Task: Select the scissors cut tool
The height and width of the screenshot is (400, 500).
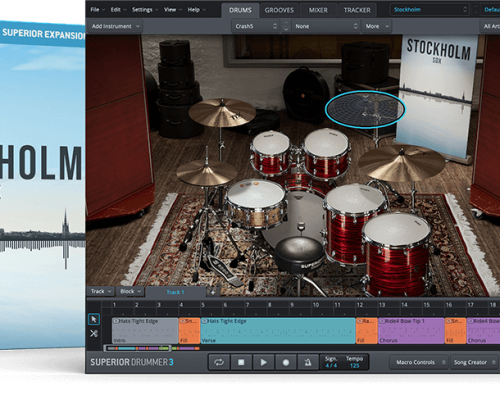Action: (x=94, y=333)
